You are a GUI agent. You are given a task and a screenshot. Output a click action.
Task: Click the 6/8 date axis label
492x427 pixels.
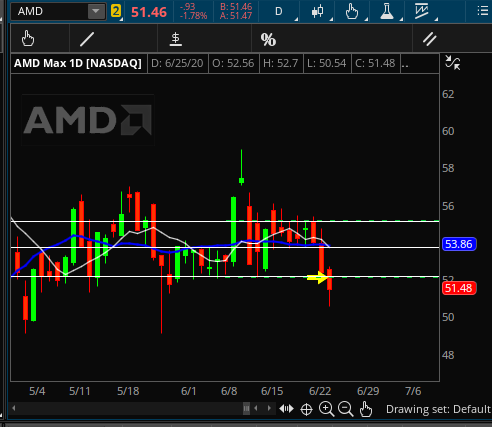(x=229, y=391)
